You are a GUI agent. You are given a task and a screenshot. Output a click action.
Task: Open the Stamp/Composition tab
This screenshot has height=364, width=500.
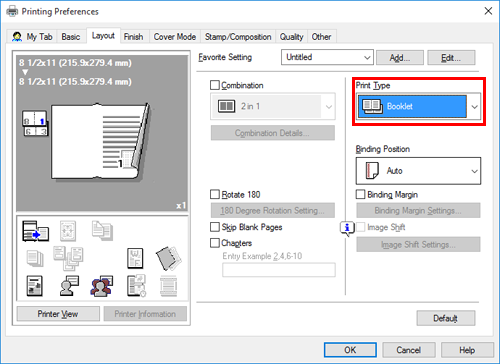(238, 37)
